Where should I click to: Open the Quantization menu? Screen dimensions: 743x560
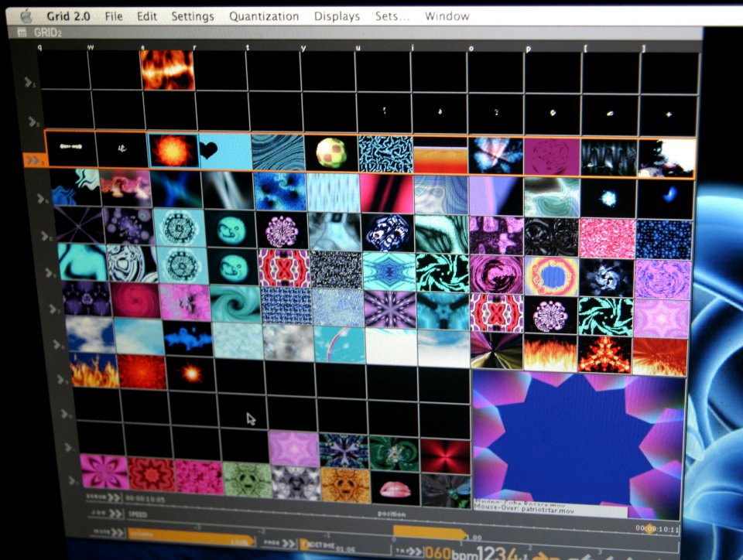[x=264, y=16]
